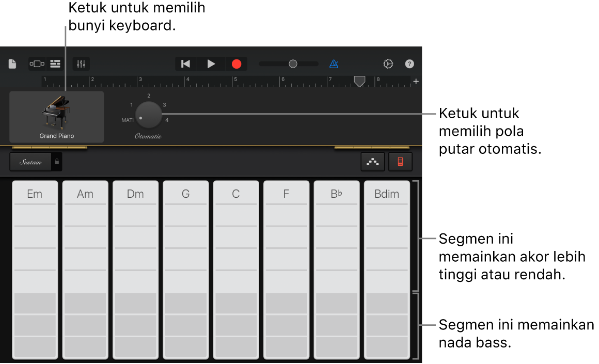Open the Help menu
The width and height of the screenshot is (599, 364).
pos(409,64)
